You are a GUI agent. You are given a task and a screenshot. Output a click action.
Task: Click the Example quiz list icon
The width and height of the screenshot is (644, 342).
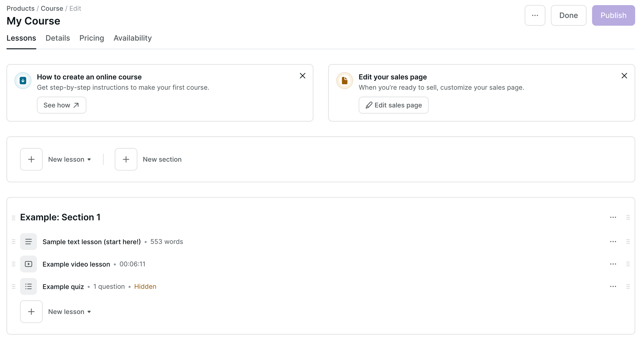(x=28, y=286)
